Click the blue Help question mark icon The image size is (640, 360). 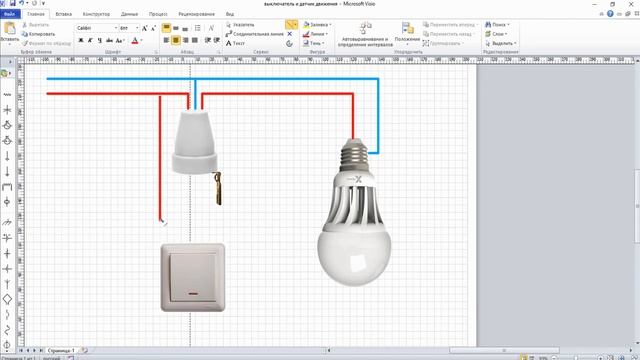point(610,13)
